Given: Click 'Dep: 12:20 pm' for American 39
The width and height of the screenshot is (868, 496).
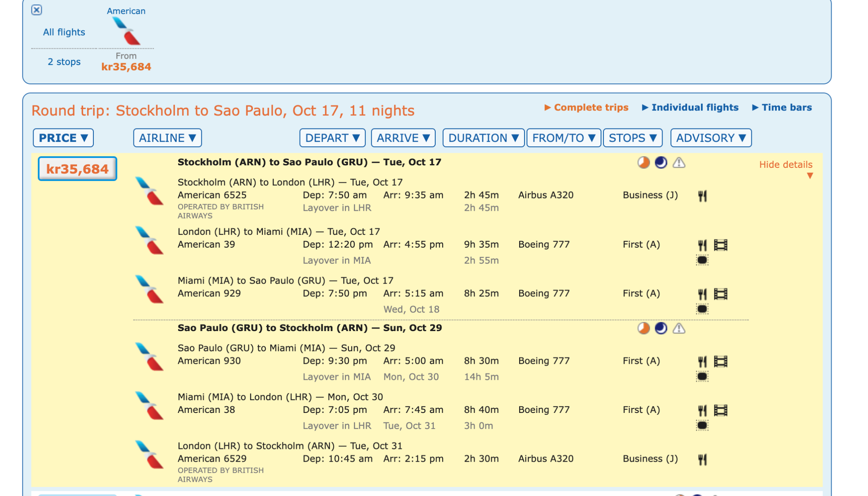Looking at the screenshot, I should pos(337,245).
